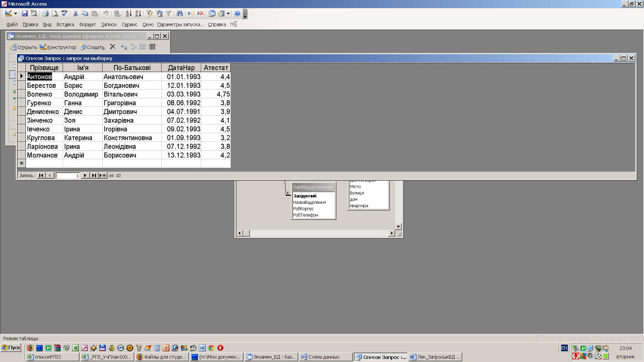Viewport: 644px width, 362px height.
Task: Open the Окно menu
Action: 148,24
